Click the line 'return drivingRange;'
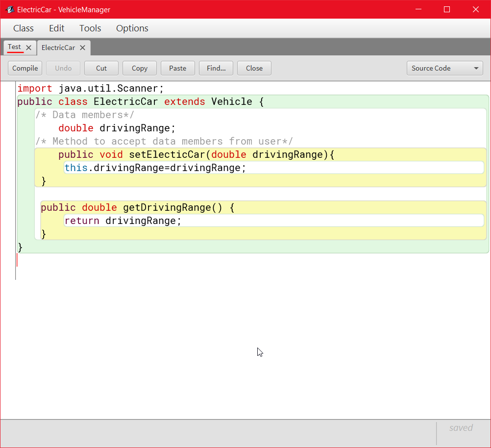The image size is (491, 448). 123,221
